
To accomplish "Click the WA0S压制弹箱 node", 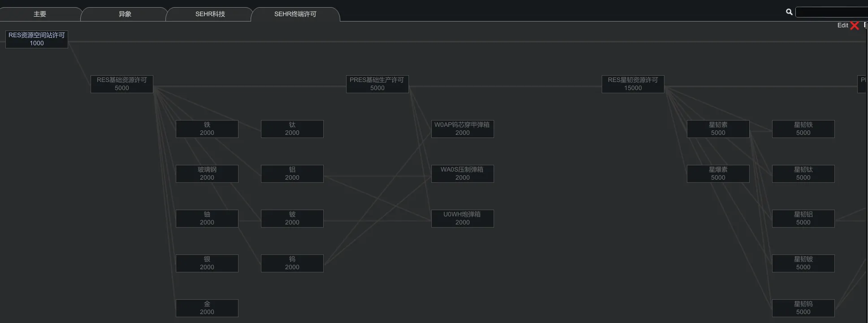I will [x=463, y=174].
